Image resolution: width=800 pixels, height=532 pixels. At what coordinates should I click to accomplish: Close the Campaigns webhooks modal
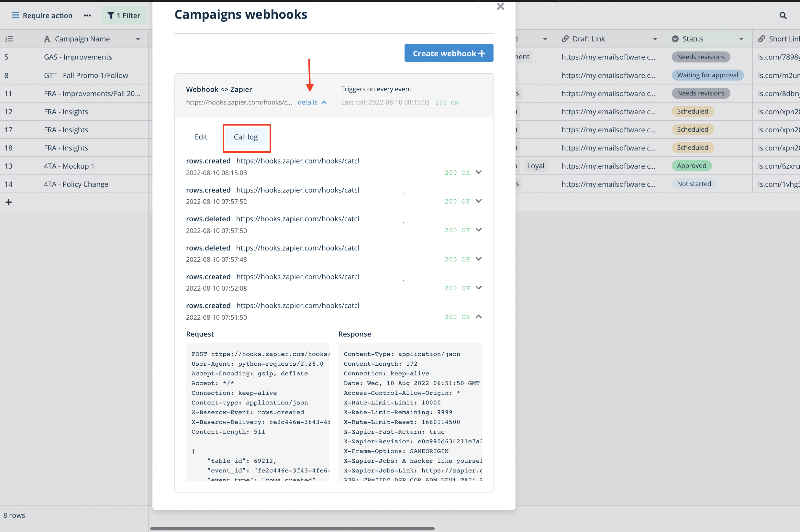click(500, 6)
